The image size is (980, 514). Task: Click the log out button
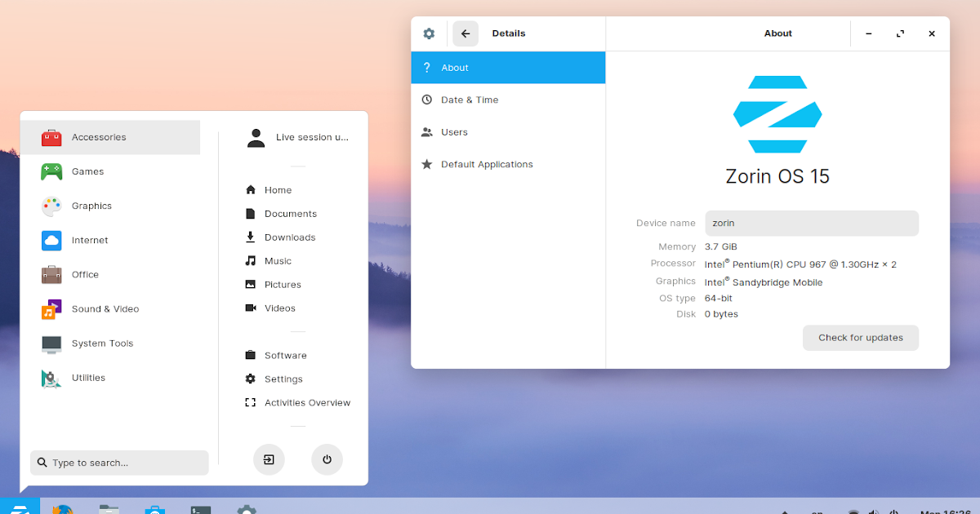269,459
